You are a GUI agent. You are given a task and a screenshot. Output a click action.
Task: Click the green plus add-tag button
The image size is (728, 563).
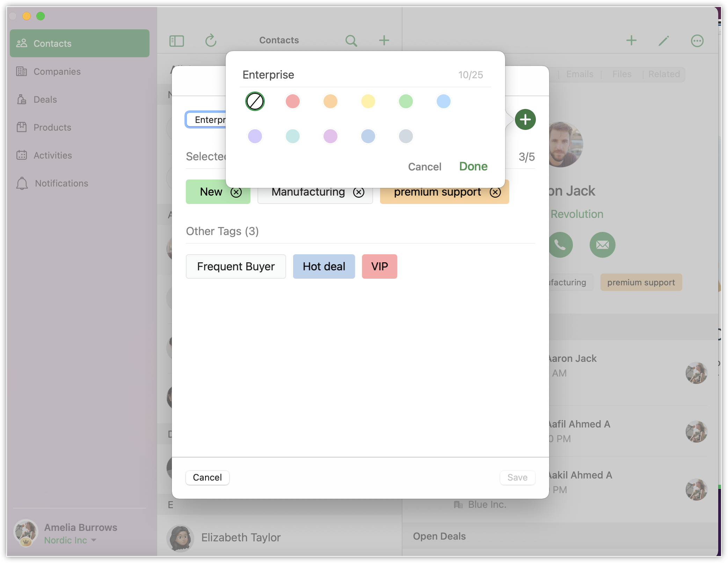(525, 119)
